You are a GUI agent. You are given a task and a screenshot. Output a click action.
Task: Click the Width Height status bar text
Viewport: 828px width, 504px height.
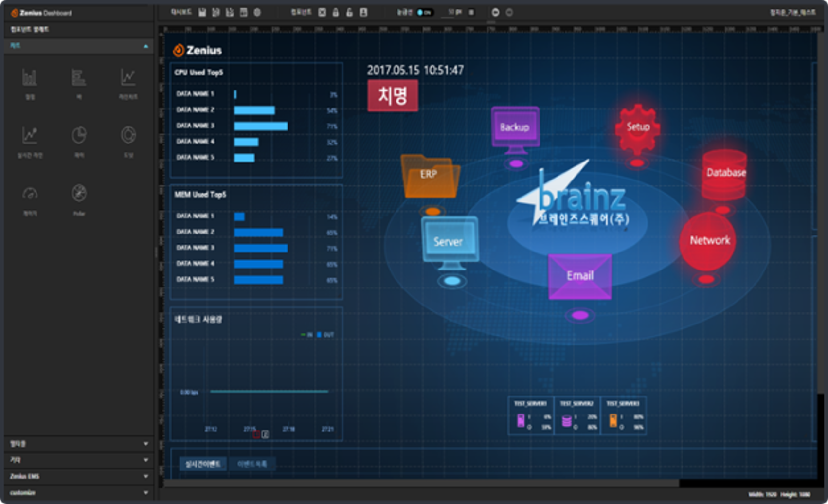click(x=779, y=494)
